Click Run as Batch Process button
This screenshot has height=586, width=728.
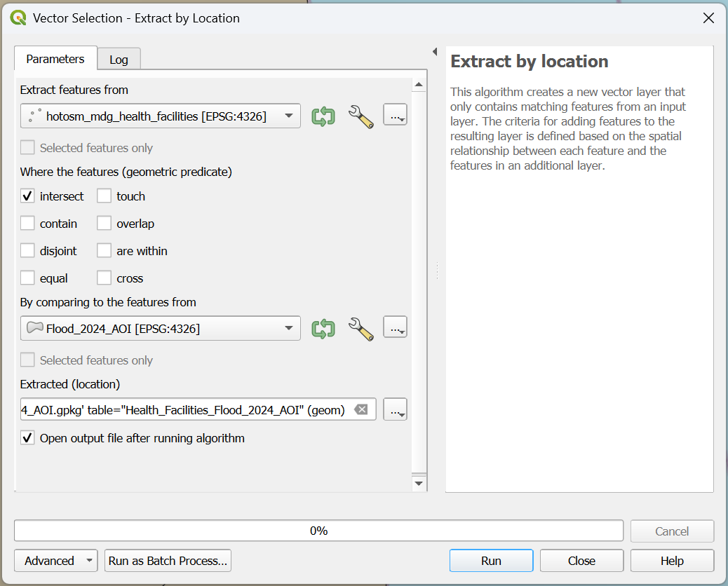(x=168, y=561)
